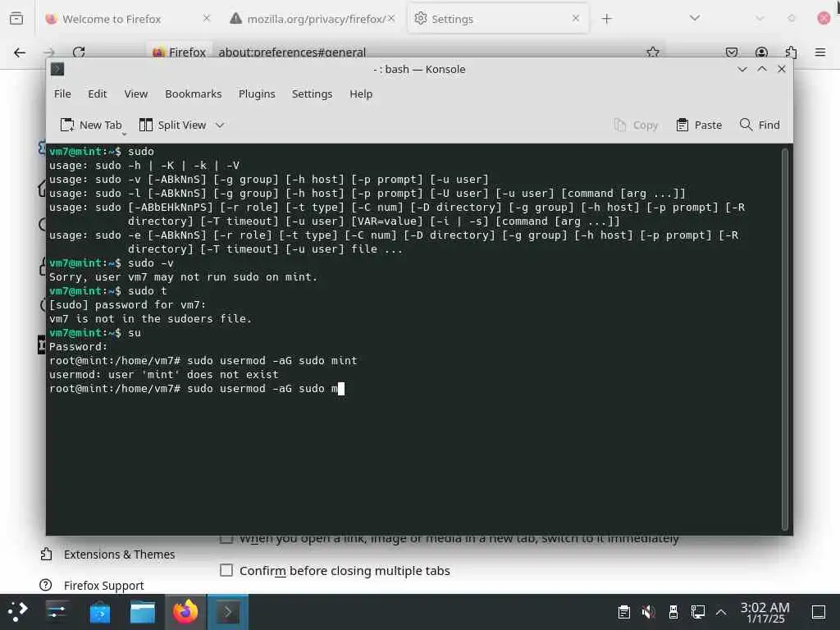Close the Firefox window
840x630 pixels.
click(824, 18)
